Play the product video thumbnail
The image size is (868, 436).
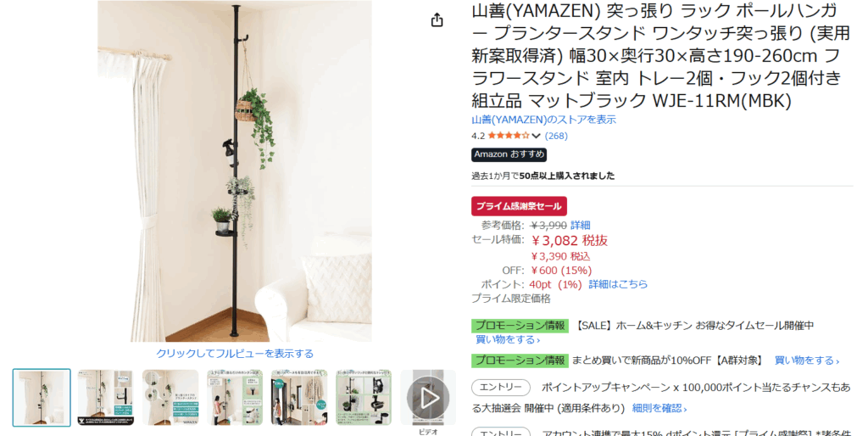(x=428, y=397)
